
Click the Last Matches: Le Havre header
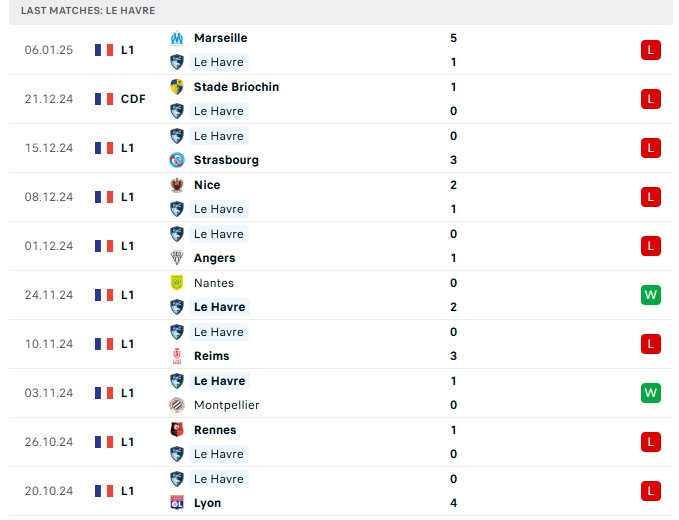[88, 10]
